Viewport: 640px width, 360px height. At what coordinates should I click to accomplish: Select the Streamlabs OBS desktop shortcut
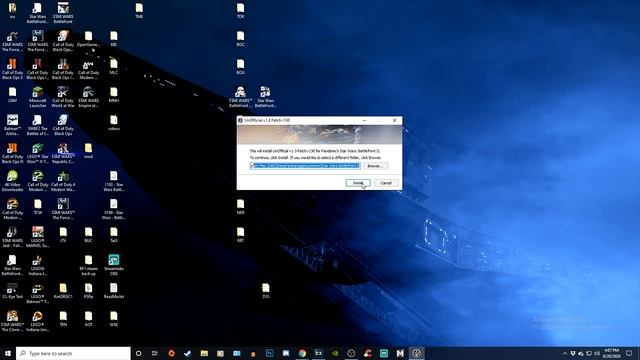(113, 265)
